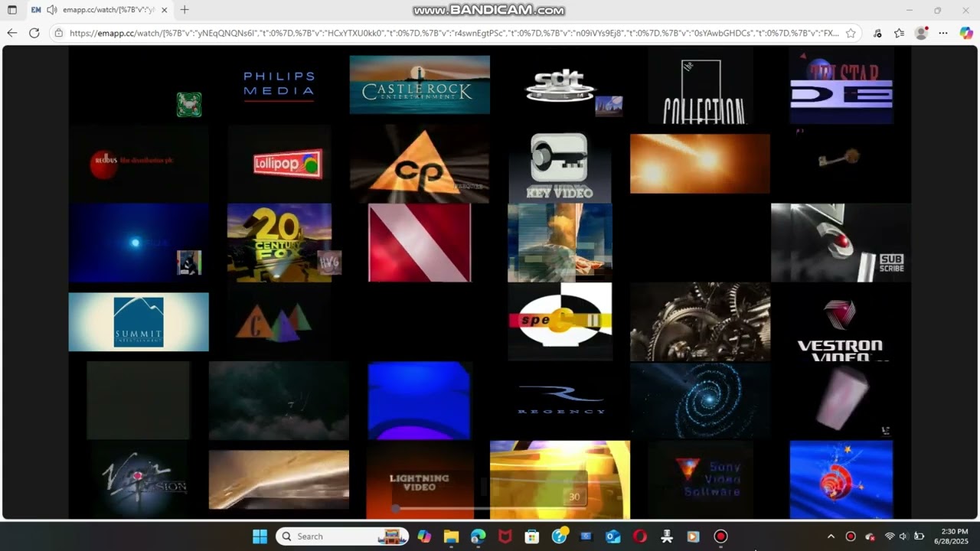Click the red recording tray icon

tap(850, 536)
